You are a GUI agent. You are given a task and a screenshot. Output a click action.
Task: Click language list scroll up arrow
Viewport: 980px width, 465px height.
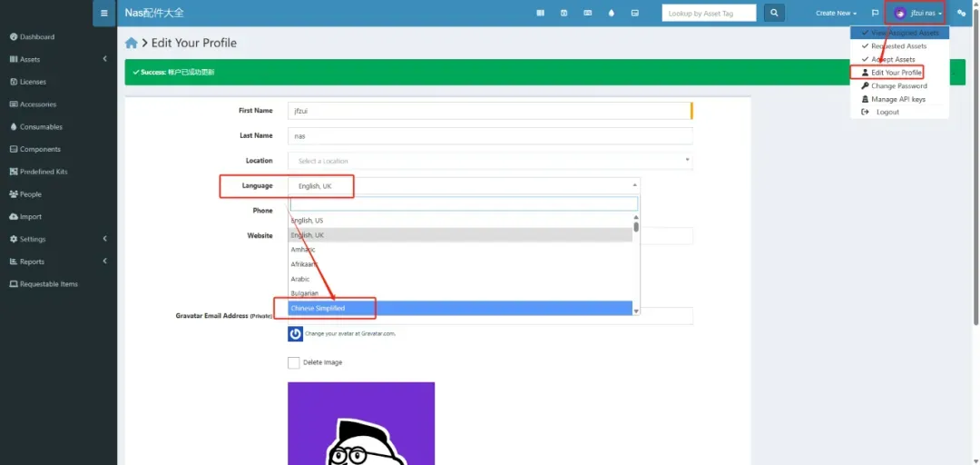click(636, 217)
